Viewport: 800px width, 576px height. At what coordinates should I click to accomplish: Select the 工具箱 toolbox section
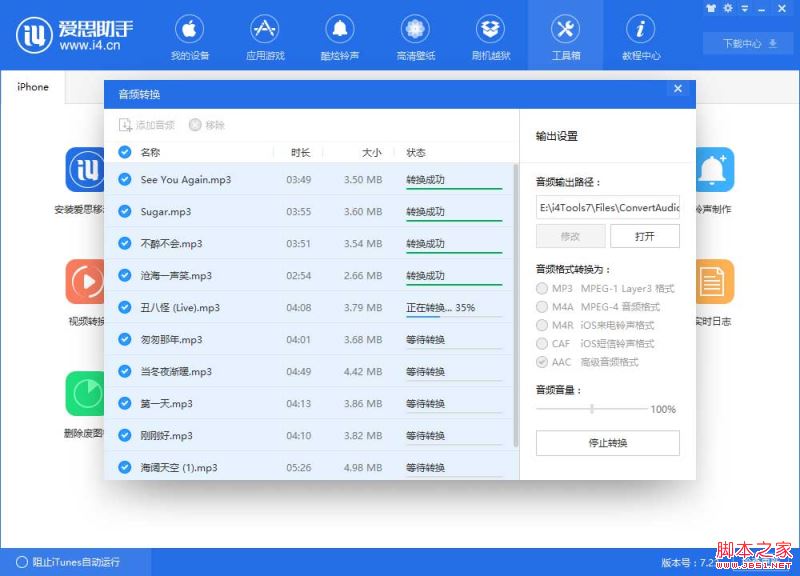coord(565,38)
